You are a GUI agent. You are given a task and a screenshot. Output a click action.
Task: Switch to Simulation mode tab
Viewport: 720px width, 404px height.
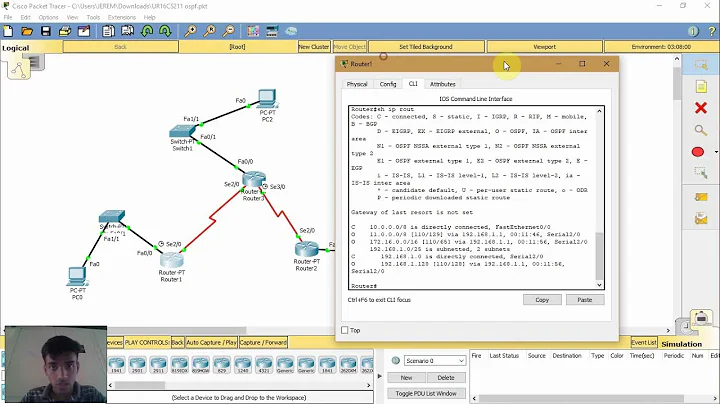tap(681, 344)
